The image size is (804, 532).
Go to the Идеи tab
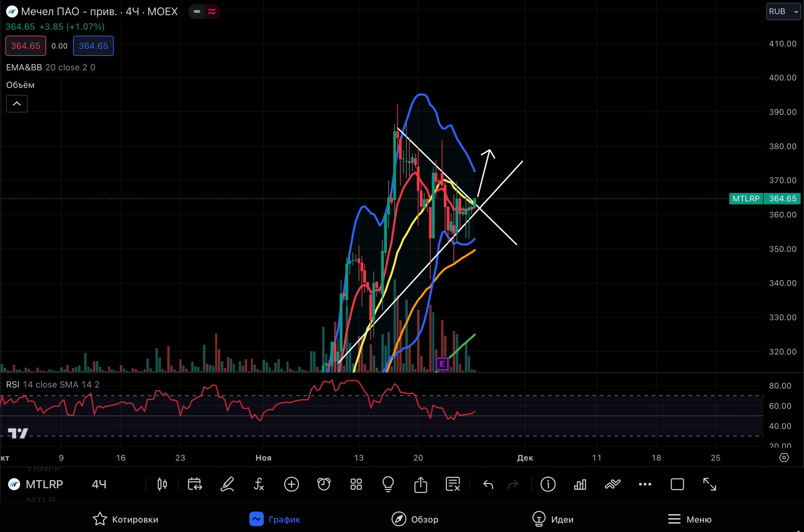552,519
